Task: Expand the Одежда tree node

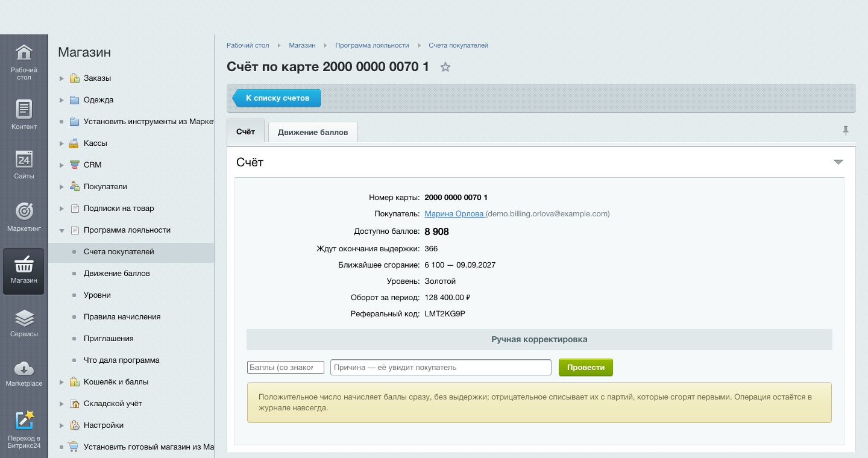Action: coord(61,100)
